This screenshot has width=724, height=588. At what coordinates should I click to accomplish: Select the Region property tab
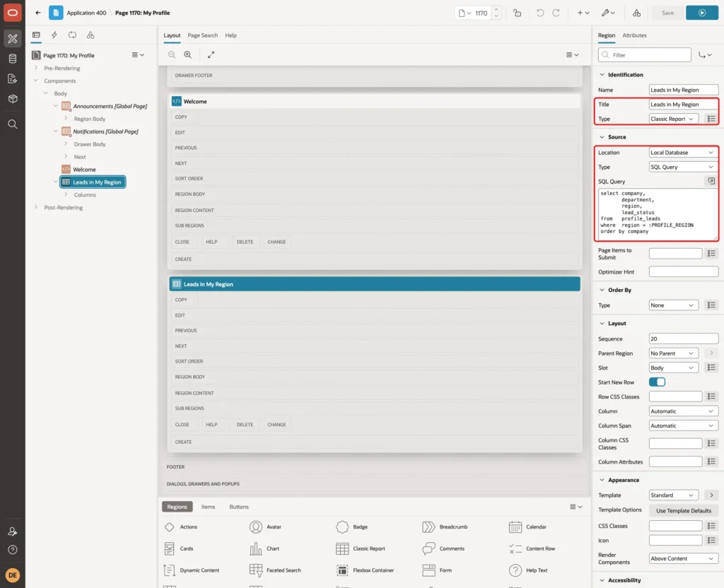(x=606, y=35)
